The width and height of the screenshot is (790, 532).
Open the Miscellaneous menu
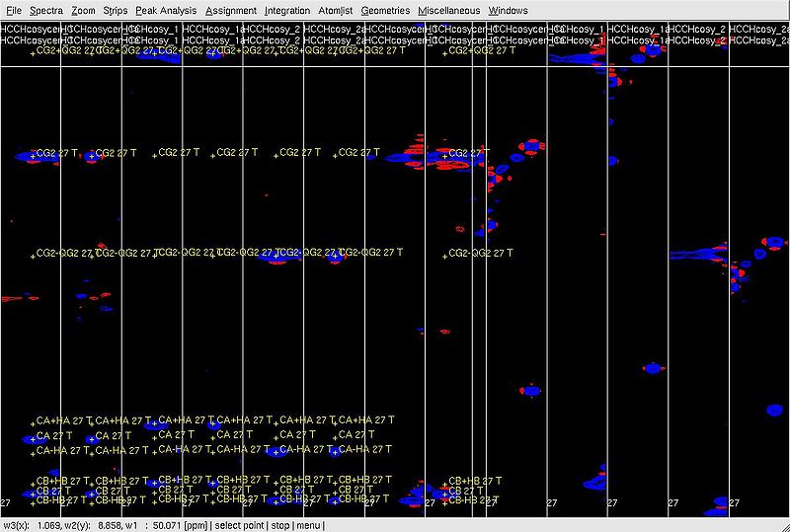pyautogui.click(x=449, y=10)
